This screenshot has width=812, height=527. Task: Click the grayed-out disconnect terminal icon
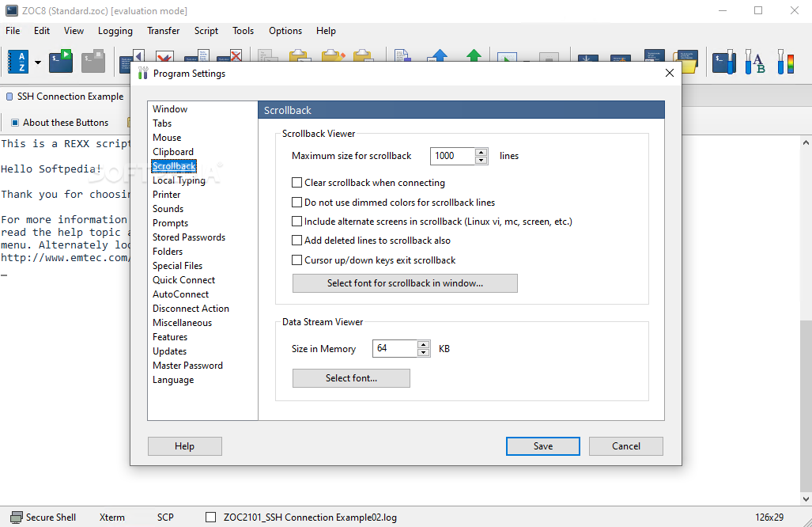(x=93, y=61)
